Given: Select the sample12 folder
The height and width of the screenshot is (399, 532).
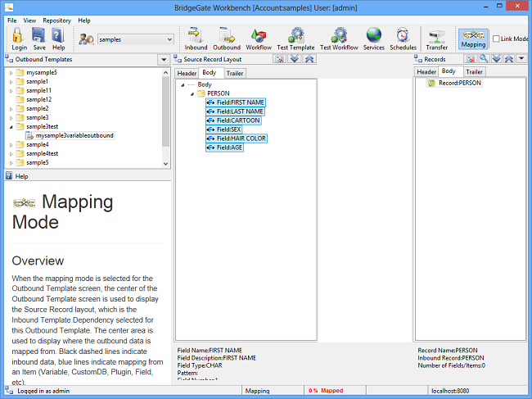Looking at the screenshot, I should click(x=39, y=99).
